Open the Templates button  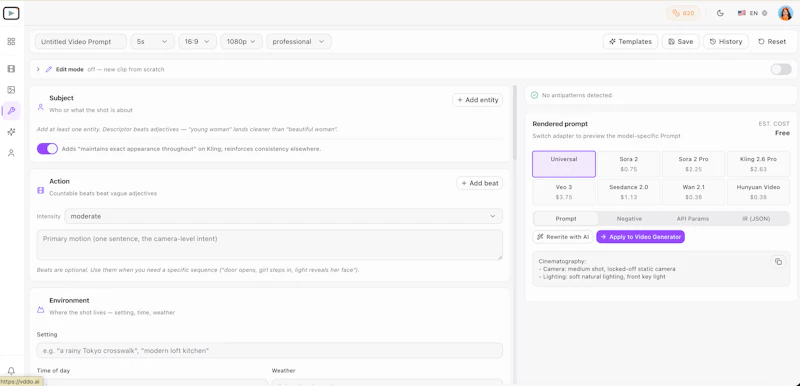(630, 42)
